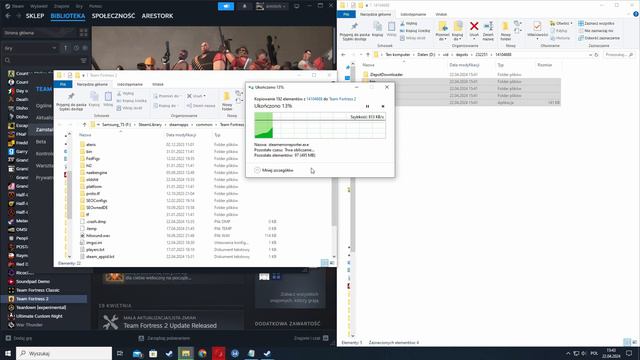The height and width of the screenshot is (360, 640).
Task: Click the Up arrow in the right Explorer address bar
Action: [x=368, y=55]
